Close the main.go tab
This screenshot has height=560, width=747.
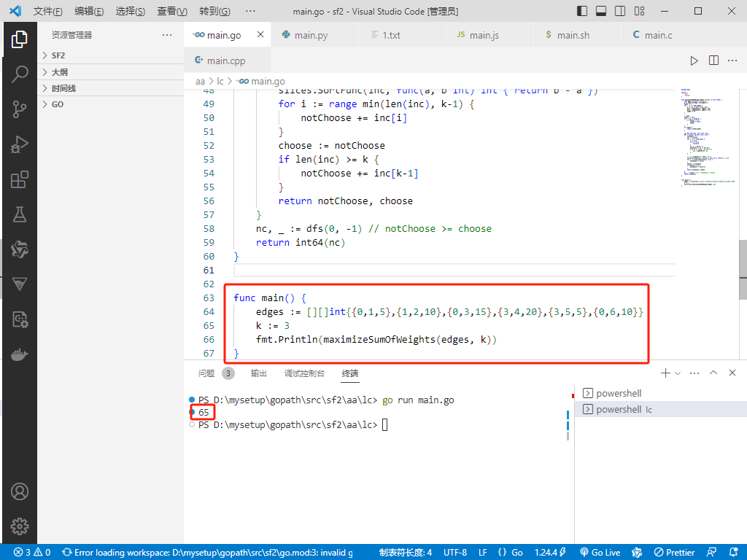tap(260, 34)
